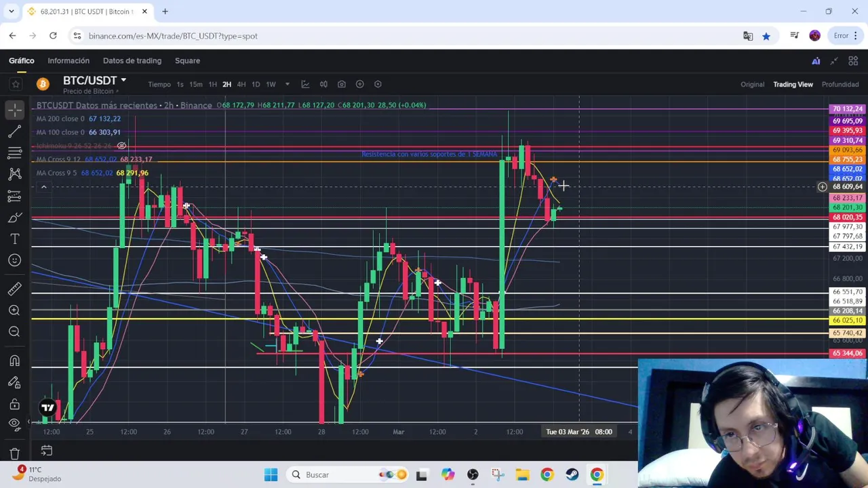Open the forecasting and measurement tools
This screenshot has width=868, height=488.
point(15,196)
